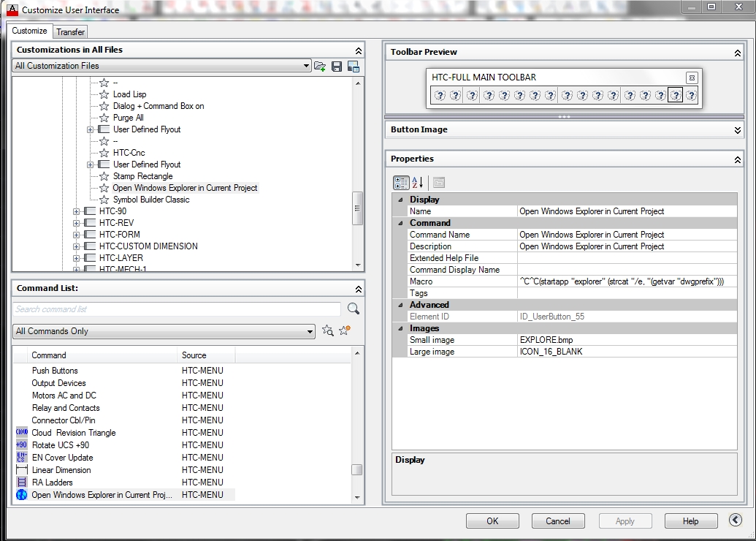
Task: Open a customization file via folder icon
Action: 320,66
